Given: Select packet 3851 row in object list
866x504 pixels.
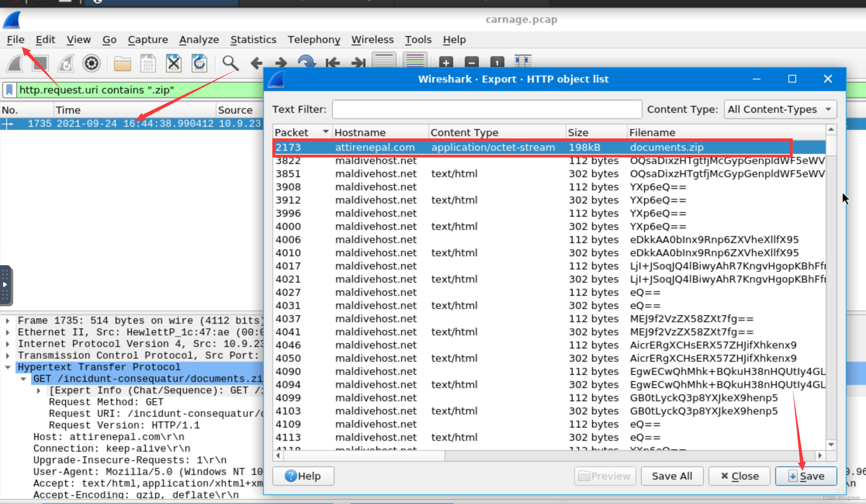Looking at the screenshot, I should [x=549, y=174].
